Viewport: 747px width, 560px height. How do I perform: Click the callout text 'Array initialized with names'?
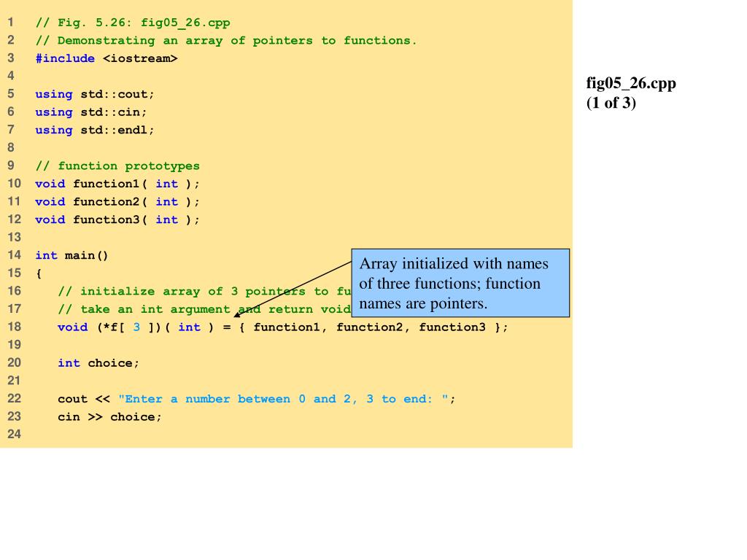pos(454,263)
